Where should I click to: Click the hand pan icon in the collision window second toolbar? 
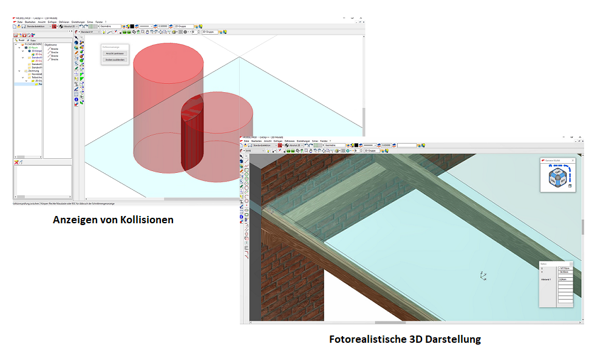click(x=147, y=32)
